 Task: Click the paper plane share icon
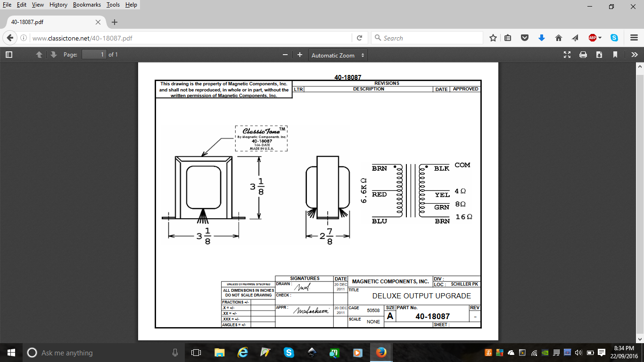(575, 38)
